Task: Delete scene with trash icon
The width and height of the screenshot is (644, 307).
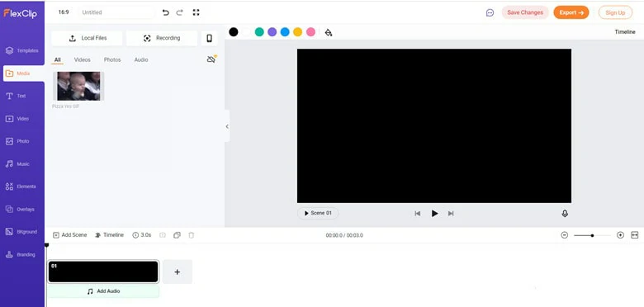Action: pos(191,235)
